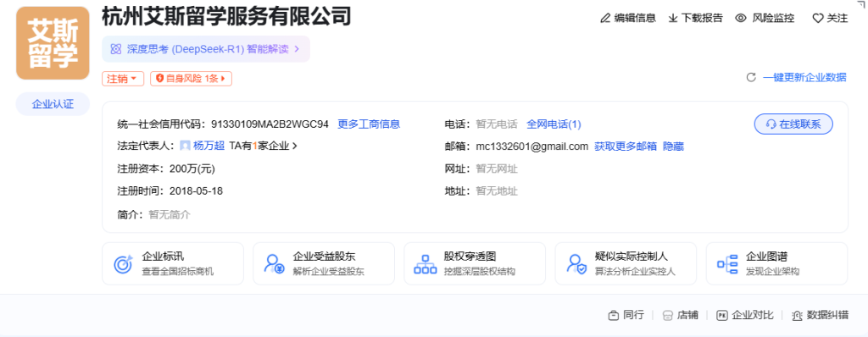
Task: Click the avatar icon before 杨万超
Action: tap(186, 146)
